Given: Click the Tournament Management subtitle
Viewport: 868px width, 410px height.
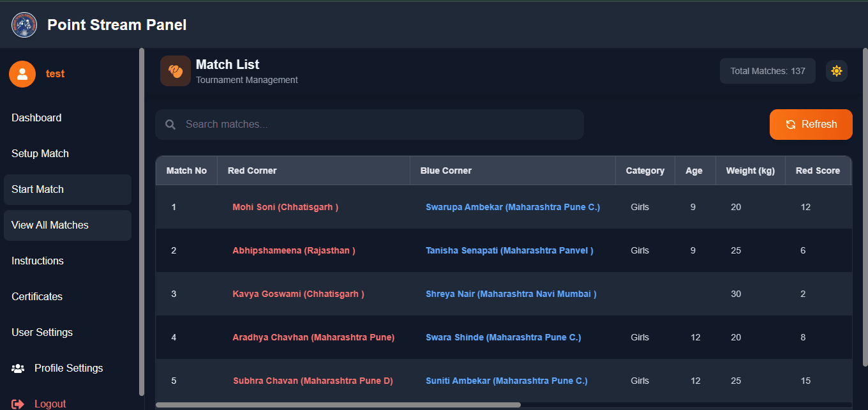Looking at the screenshot, I should pyautogui.click(x=247, y=80).
